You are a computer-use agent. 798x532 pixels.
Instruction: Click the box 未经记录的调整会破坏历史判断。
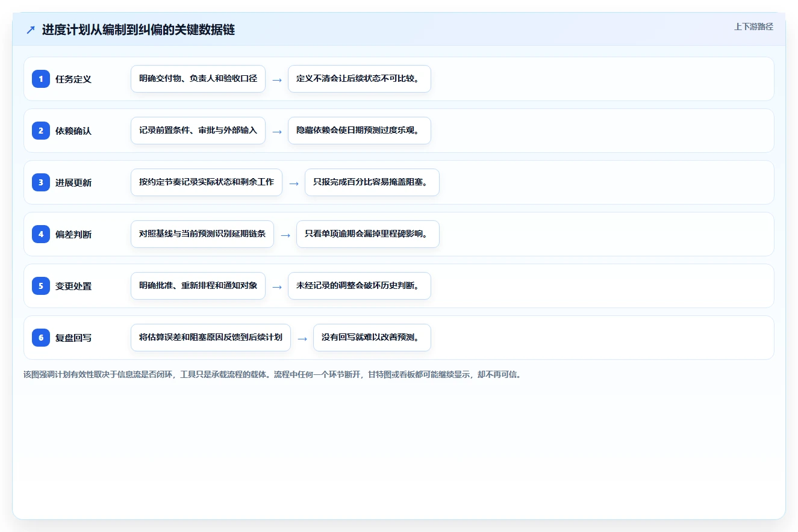(360, 286)
